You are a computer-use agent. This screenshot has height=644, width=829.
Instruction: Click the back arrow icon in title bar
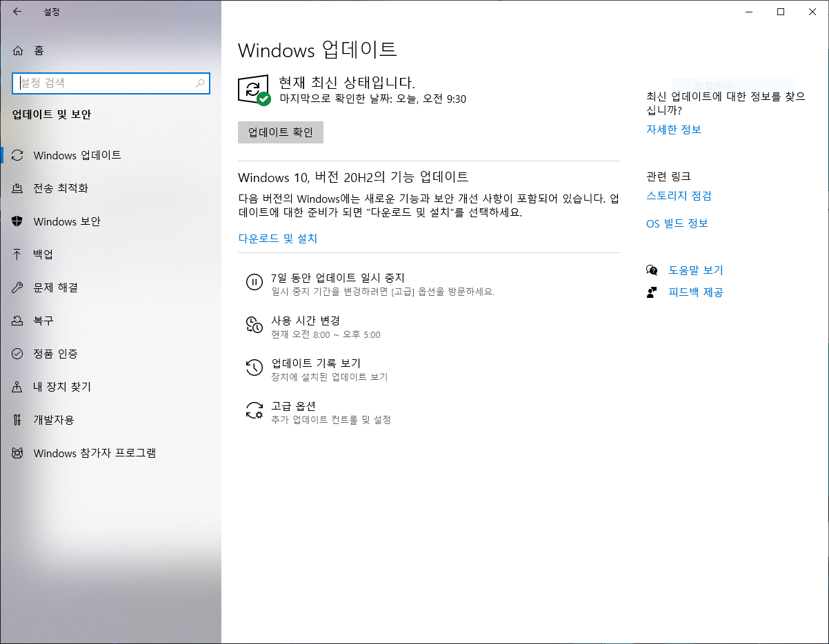tap(17, 12)
